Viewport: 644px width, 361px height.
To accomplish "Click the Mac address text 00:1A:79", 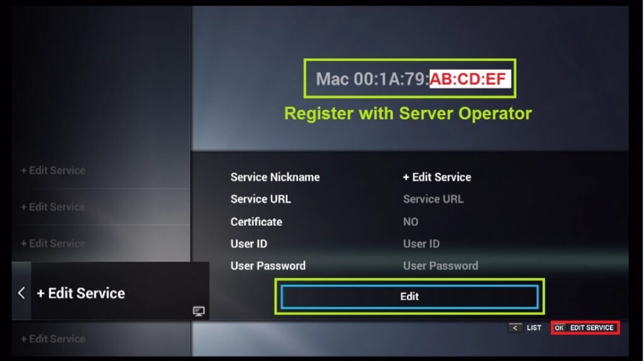I will pyautogui.click(x=391, y=79).
